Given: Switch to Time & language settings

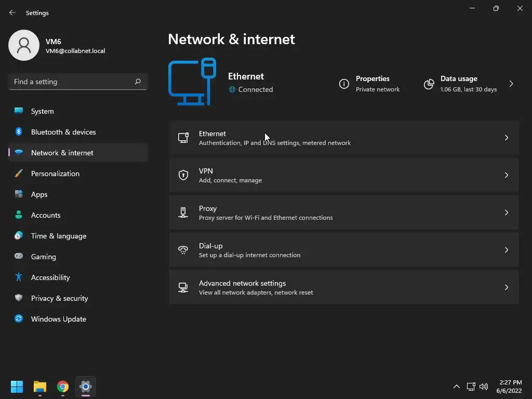Looking at the screenshot, I should click(x=59, y=236).
